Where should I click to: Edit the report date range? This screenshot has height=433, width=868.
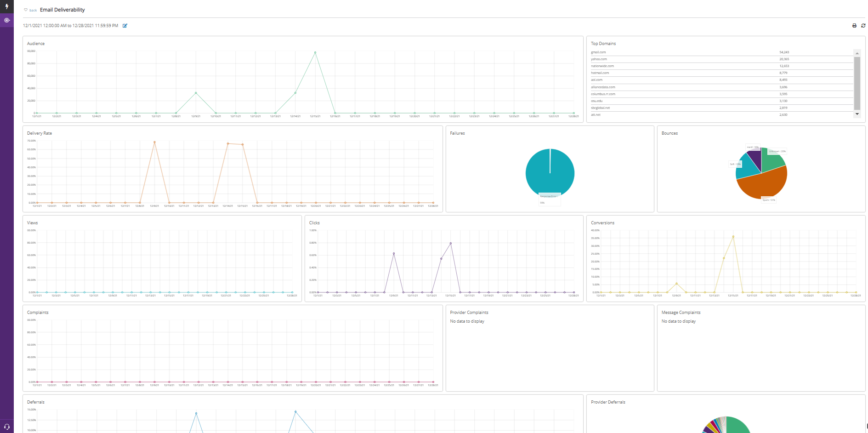[x=125, y=26]
